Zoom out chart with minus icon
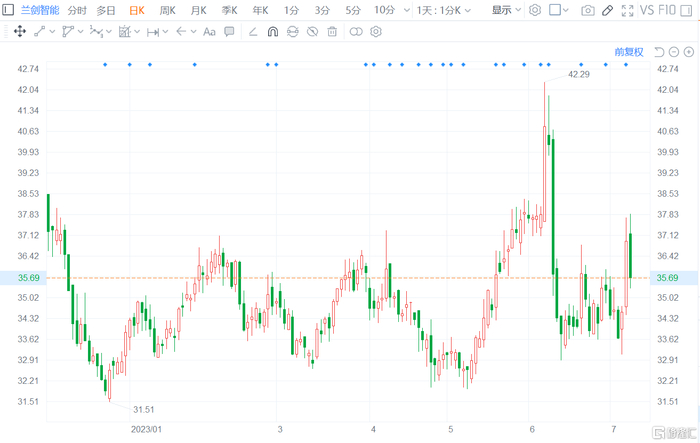 coord(674,52)
